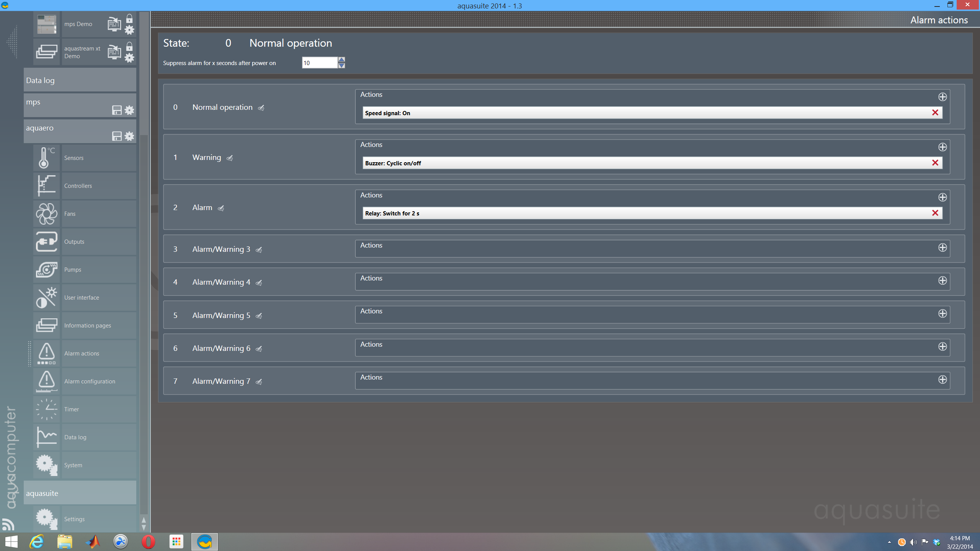980x551 pixels.
Task: Click the aquaero save icon
Action: coord(117,136)
